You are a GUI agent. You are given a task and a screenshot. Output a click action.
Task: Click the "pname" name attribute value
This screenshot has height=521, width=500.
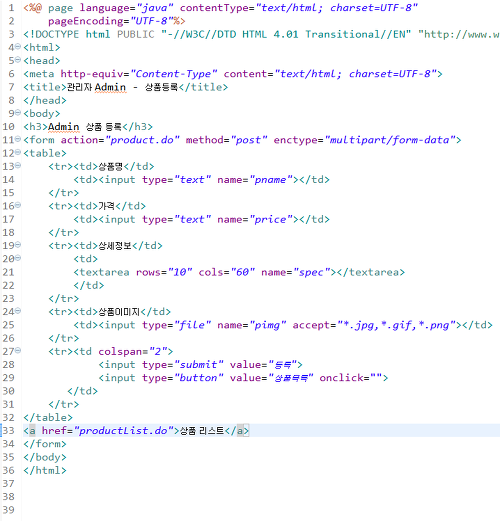pyautogui.click(x=271, y=180)
